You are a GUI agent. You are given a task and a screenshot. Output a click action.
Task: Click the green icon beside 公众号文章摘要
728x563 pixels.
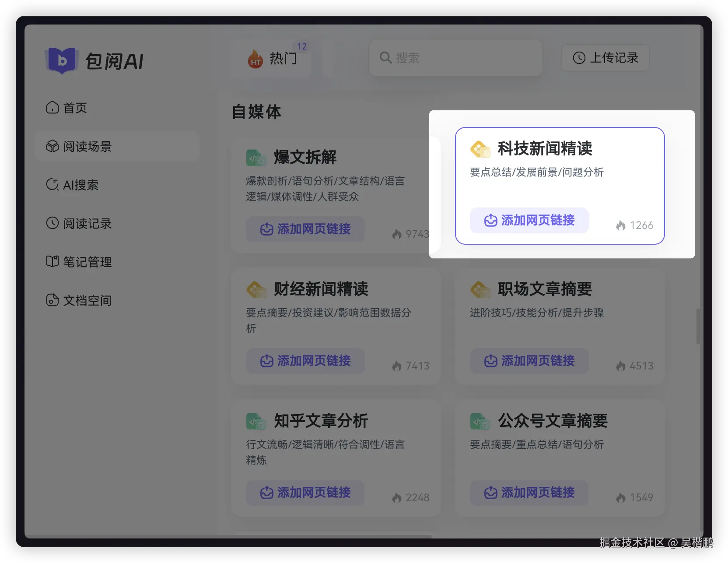tap(480, 421)
